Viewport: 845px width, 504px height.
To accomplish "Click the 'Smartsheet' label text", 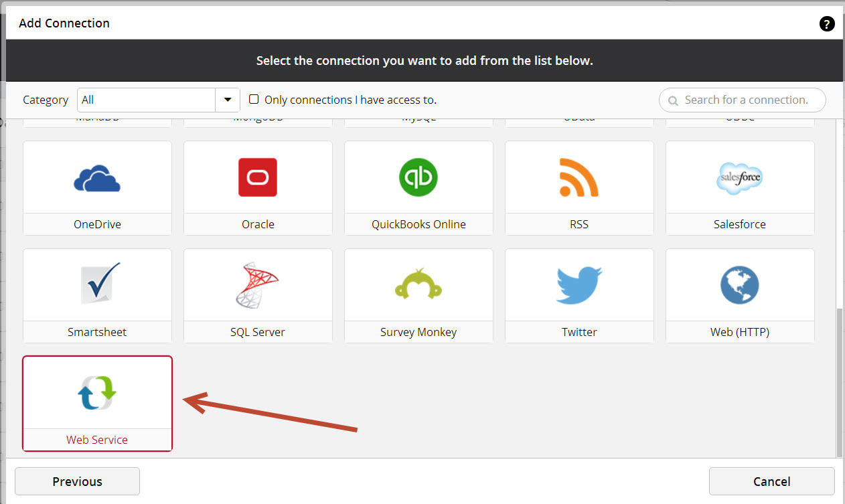I will pos(97,332).
